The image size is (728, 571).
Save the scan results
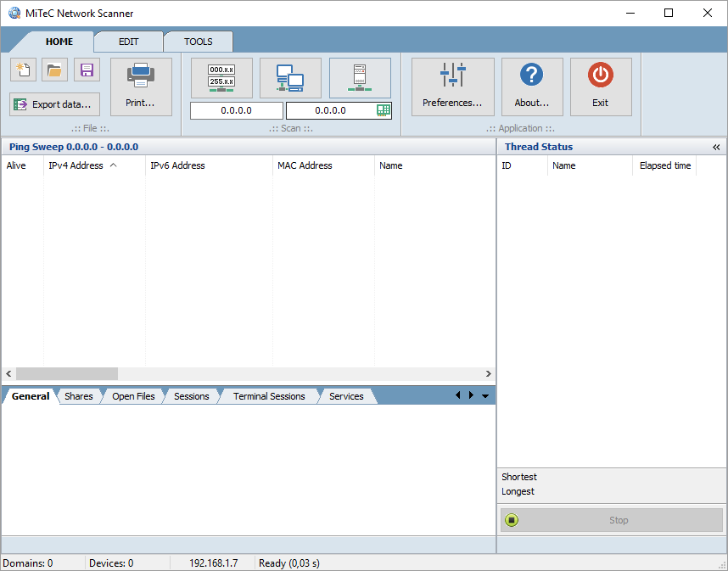(x=87, y=69)
